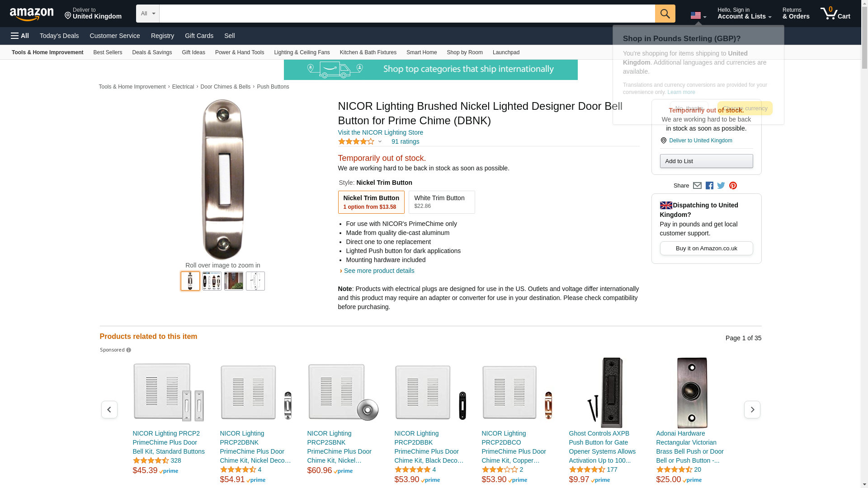Open Today's Deals menu item
Screen dimensions: 868x488
(x=59, y=36)
